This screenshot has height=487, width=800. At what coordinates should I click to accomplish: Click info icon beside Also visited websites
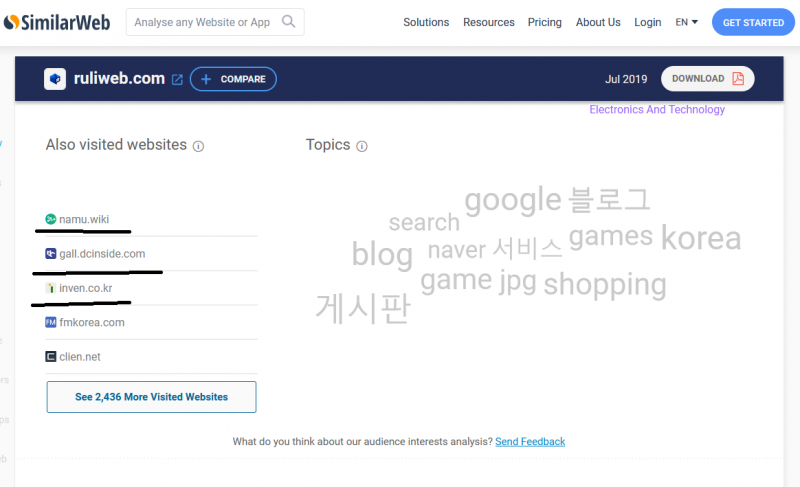pyautogui.click(x=198, y=146)
